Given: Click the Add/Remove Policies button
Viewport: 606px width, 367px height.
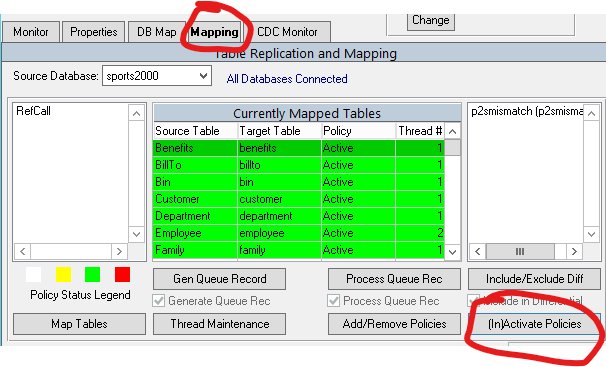Looking at the screenshot, I should click(394, 324).
